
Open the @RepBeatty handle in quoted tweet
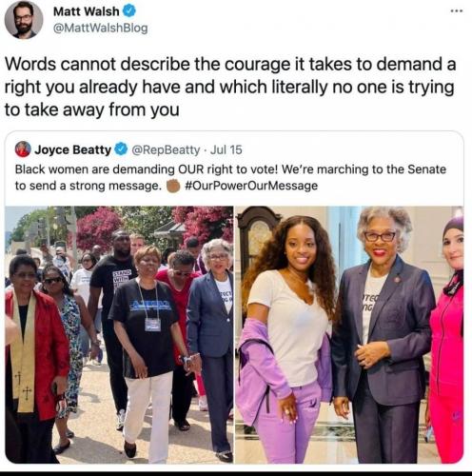(166, 149)
